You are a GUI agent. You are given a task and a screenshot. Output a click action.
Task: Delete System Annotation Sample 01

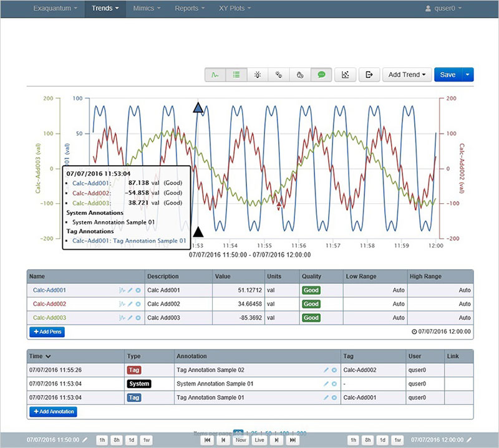point(334,384)
